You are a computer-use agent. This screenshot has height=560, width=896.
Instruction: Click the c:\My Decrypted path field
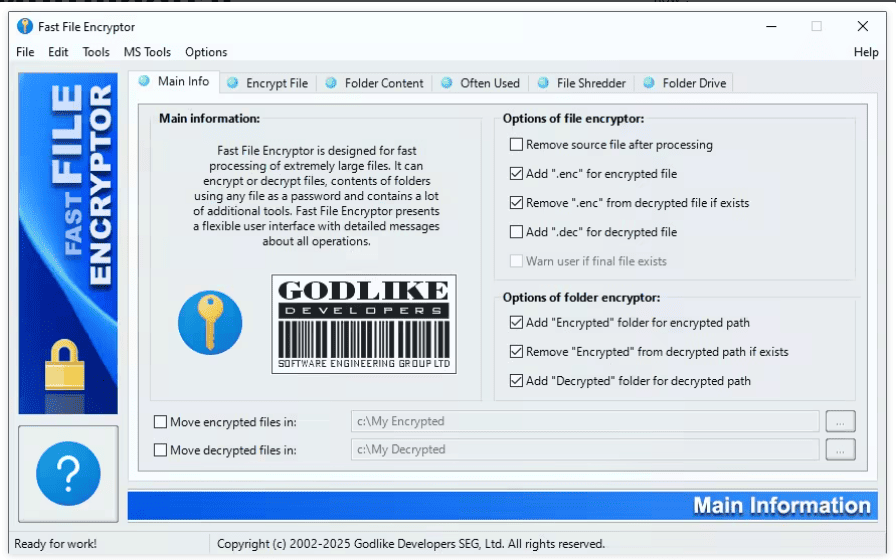(585, 449)
